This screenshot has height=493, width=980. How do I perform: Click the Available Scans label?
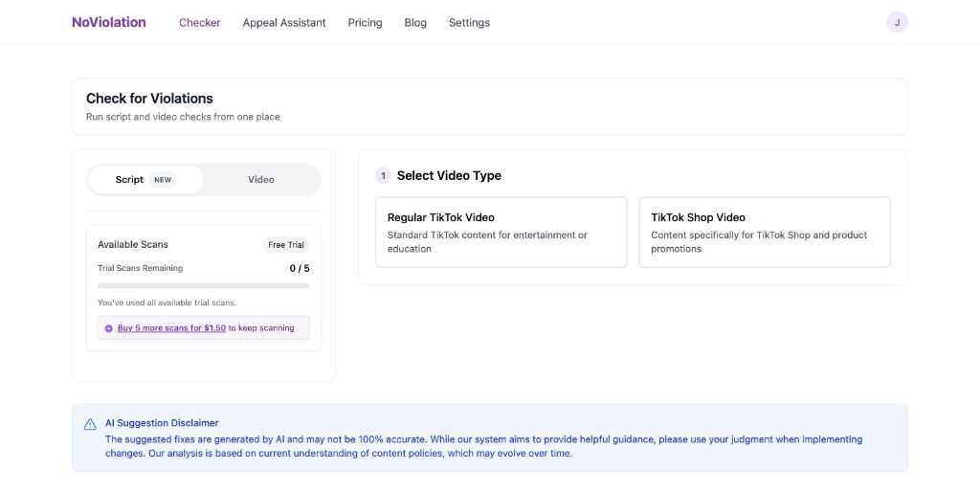click(132, 245)
